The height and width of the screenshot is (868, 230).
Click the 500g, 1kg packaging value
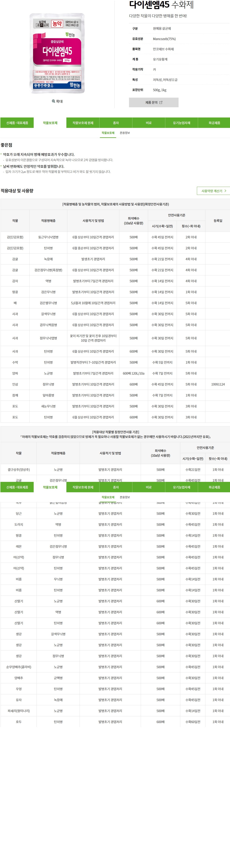pos(160,90)
